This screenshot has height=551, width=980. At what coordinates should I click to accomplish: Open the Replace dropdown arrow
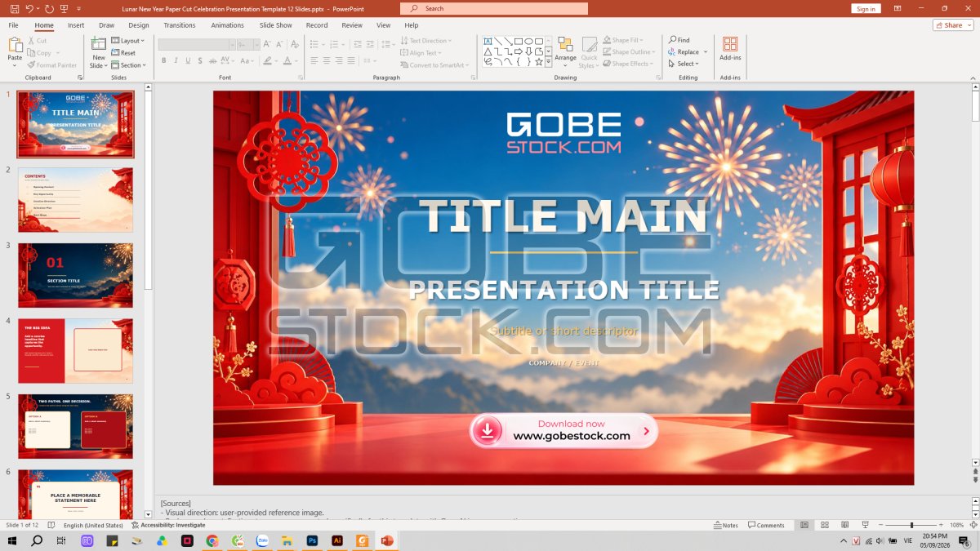(706, 52)
